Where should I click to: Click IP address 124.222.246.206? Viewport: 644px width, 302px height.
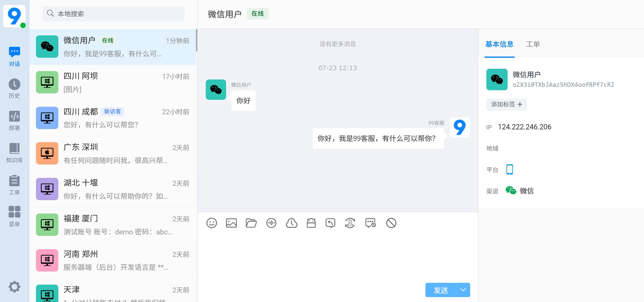(x=524, y=127)
